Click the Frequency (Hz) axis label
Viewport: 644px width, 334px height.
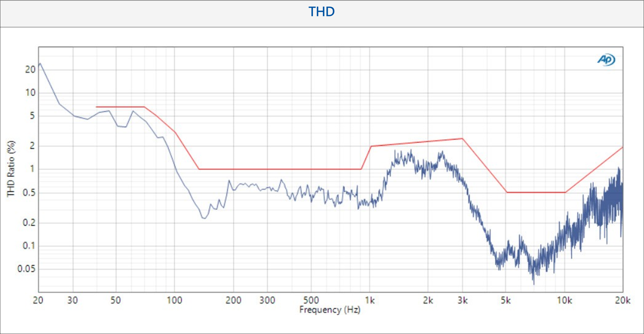click(x=330, y=309)
